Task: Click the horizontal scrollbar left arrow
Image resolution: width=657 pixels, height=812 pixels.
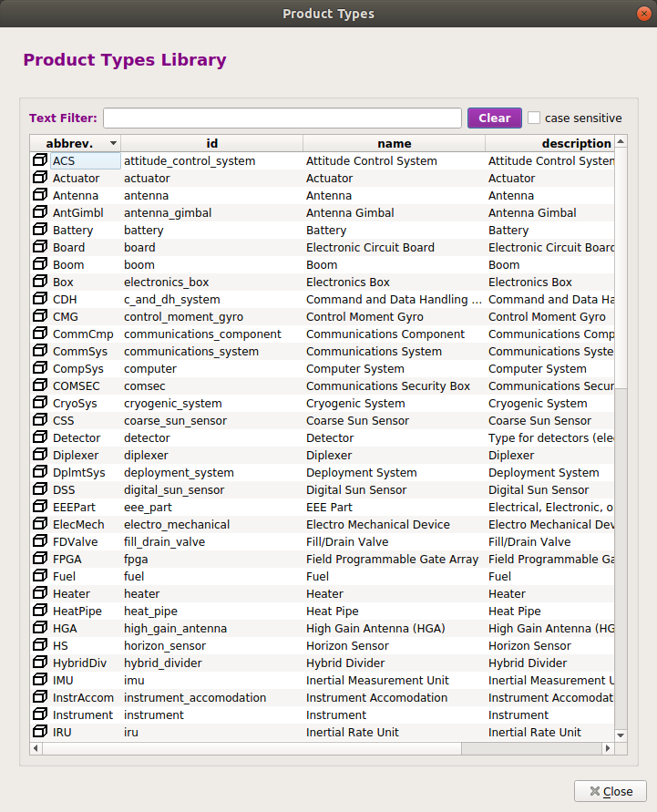Action: 36,748
